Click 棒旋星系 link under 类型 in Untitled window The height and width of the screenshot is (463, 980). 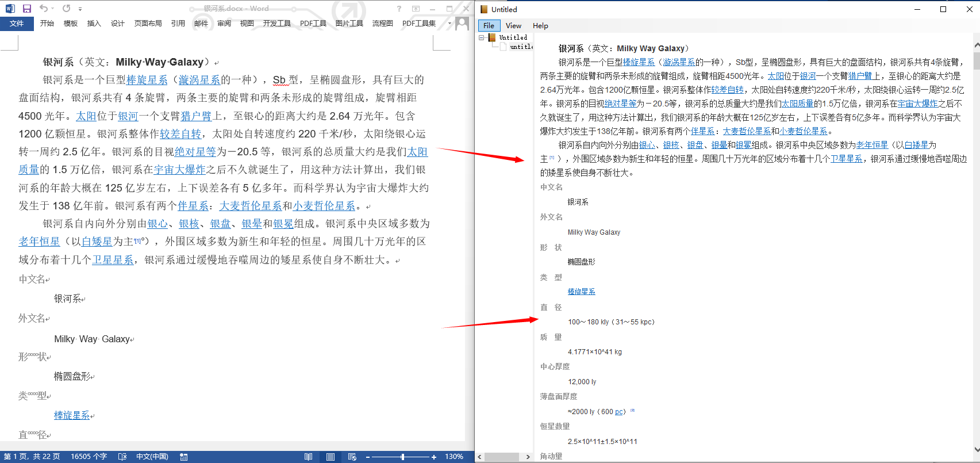582,292
